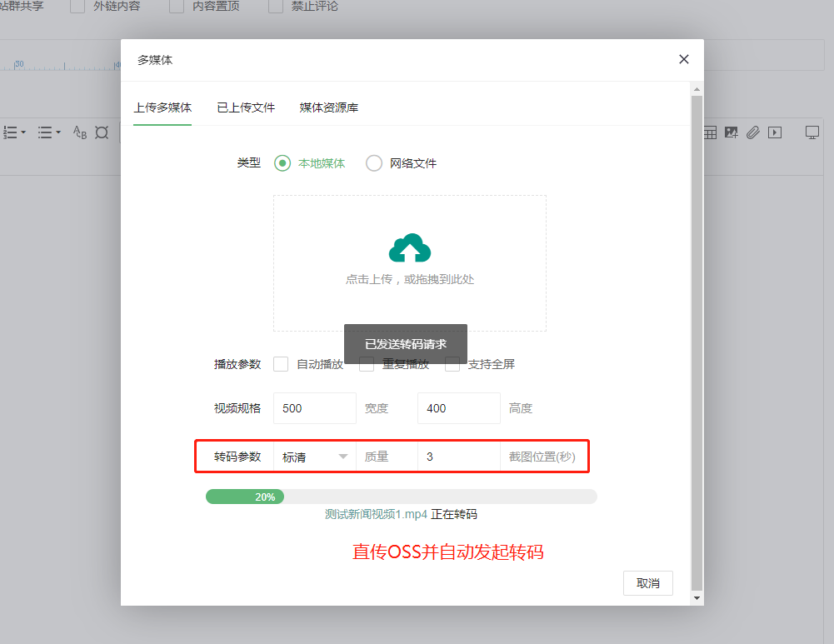The height and width of the screenshot is (644, 834).
Task: Click the dialog scrollbar down arrow
Action: point(697,598)
